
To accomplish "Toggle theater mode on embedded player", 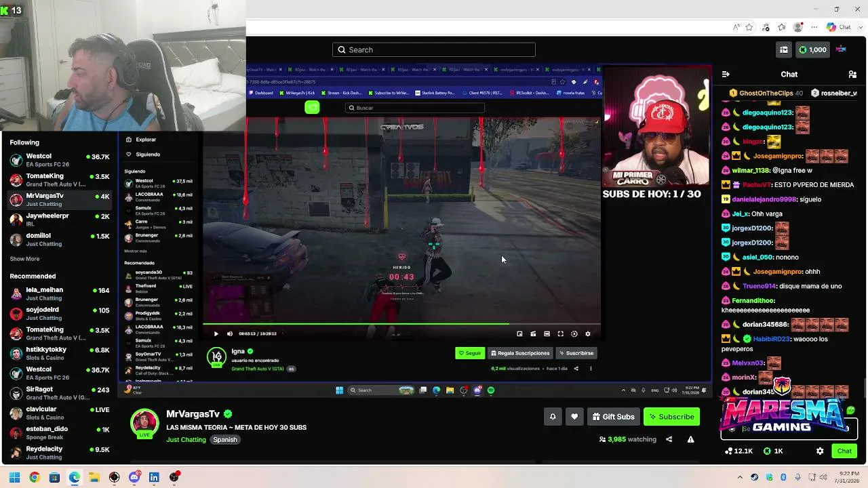I will (547, 333).
